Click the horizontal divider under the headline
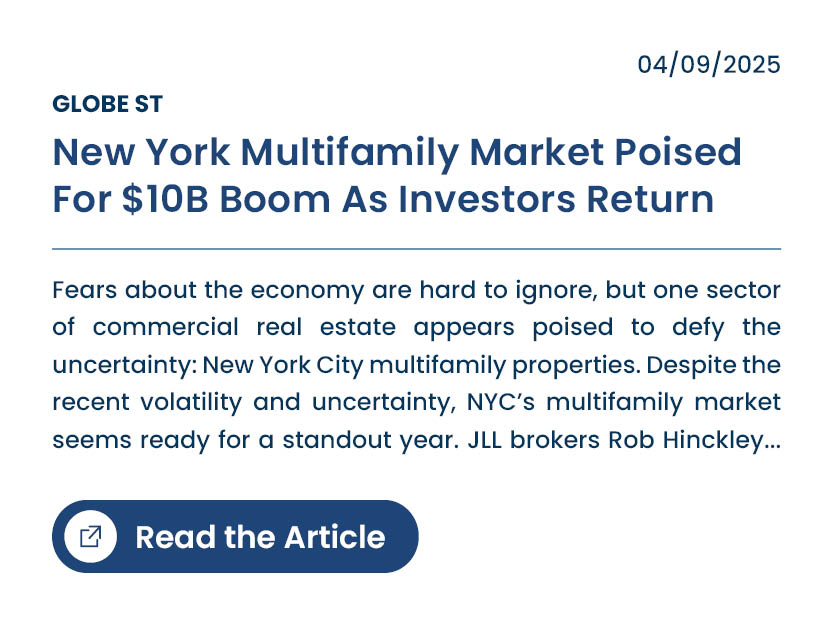 tap(416, 248)
